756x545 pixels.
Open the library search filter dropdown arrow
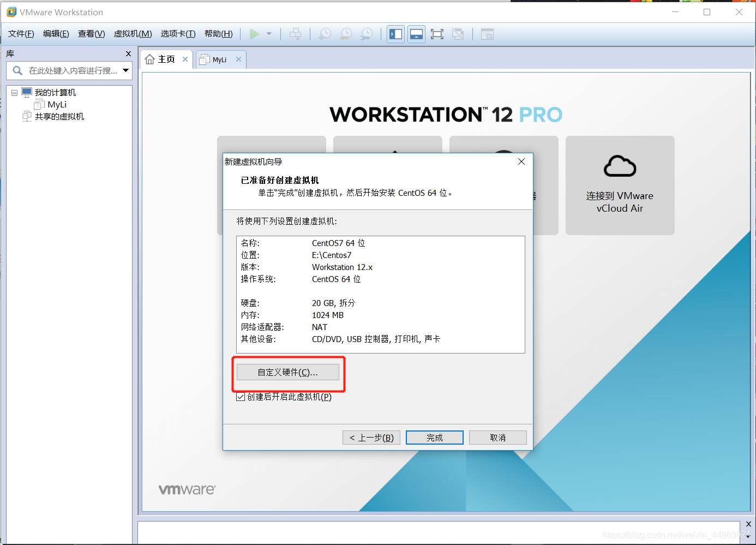point(126,70)
